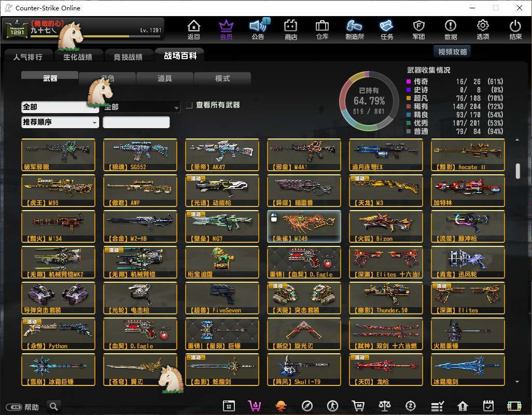
Task: Click the magnifier search icon at bottom left
Action: point(53,406)
